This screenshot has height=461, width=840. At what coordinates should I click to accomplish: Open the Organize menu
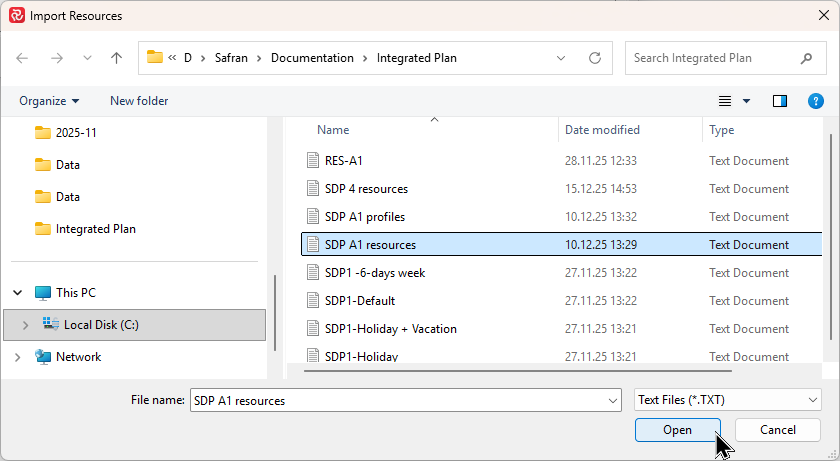(x=49, y=101)
